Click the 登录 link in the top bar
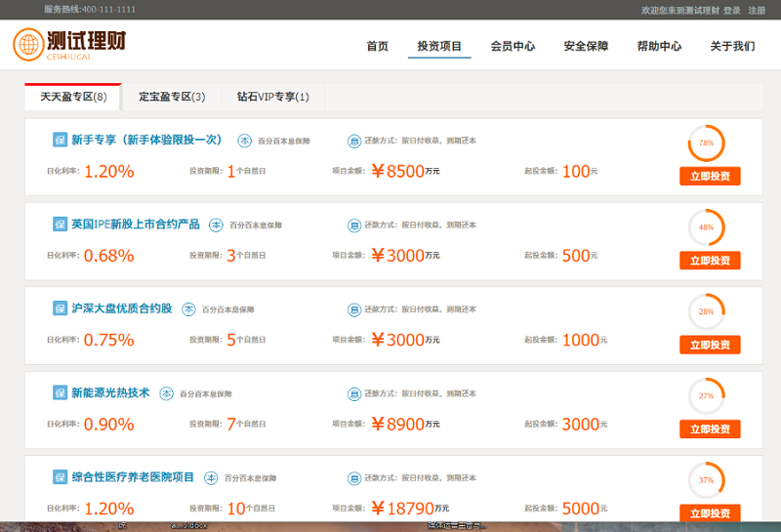Image resolution: width=781 pixels, height=532 pixels. (x=731, y=10)
